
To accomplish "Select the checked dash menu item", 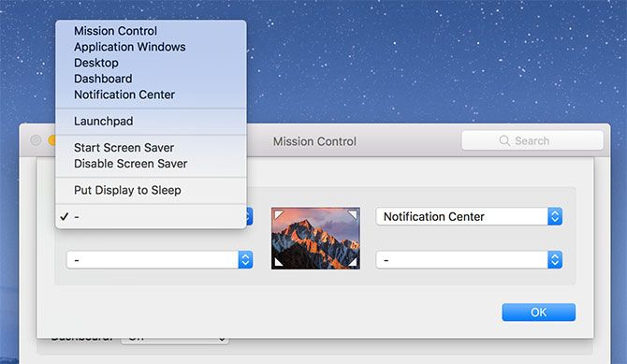I will click(152, 216).
